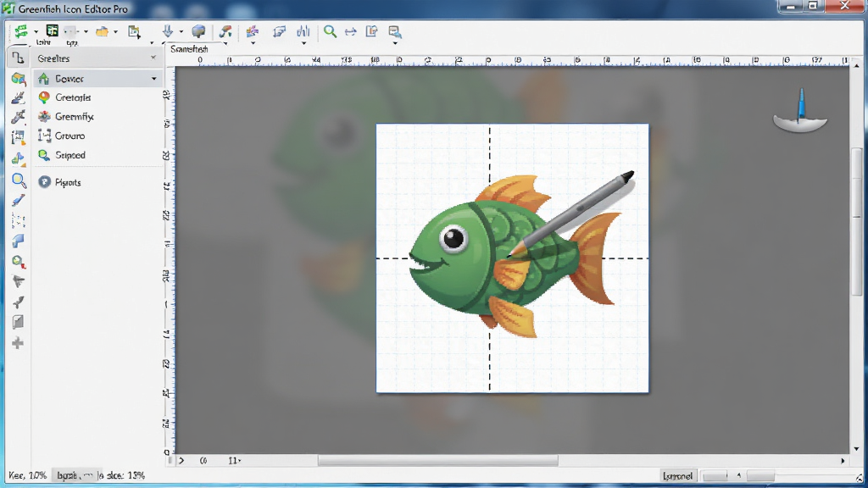Screen dimensions: 868x488
Task: Select the colored image tool in sidebar
Action: pyautogui.click(x=19, y=79)
